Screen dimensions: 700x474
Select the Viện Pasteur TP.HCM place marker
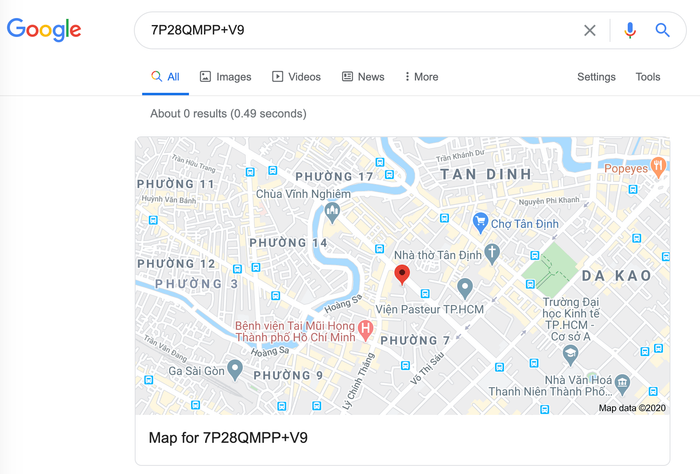(465, 288)
